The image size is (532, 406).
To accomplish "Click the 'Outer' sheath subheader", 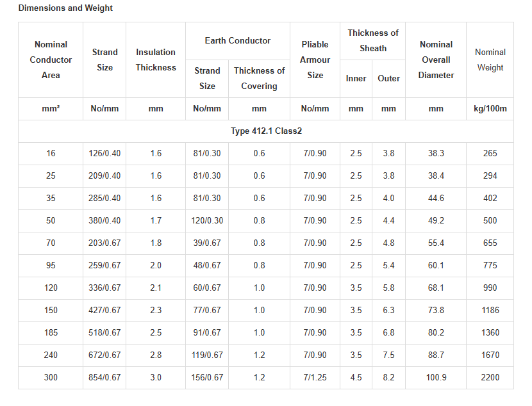I will [x=389, y=79].
